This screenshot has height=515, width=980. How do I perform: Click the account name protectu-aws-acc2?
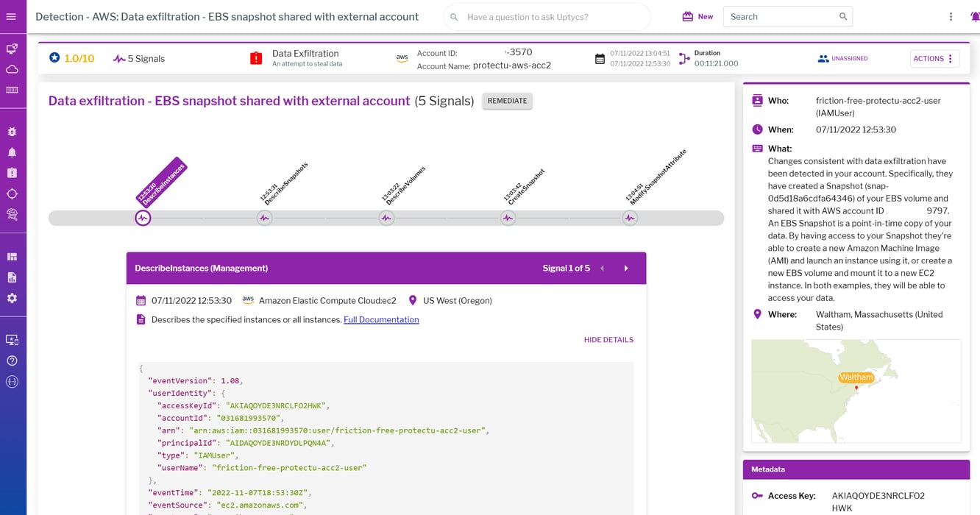pyautogui.click(x=512, y=65)
